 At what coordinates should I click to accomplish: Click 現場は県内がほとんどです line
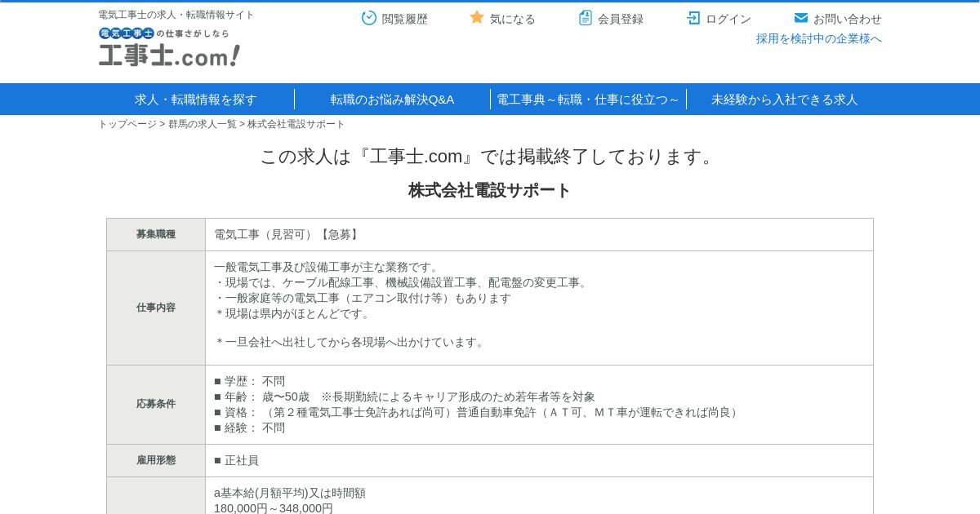294,313
